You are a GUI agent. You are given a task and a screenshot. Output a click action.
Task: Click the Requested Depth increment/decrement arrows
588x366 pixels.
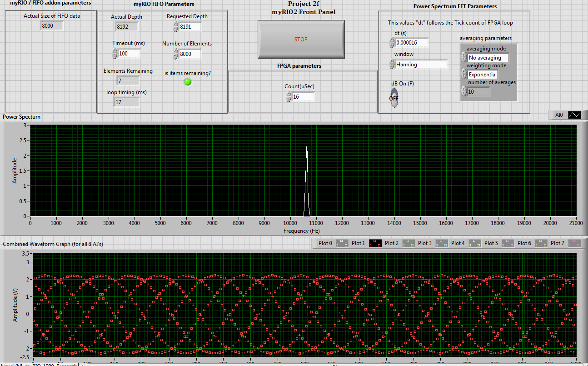point(176,27)
